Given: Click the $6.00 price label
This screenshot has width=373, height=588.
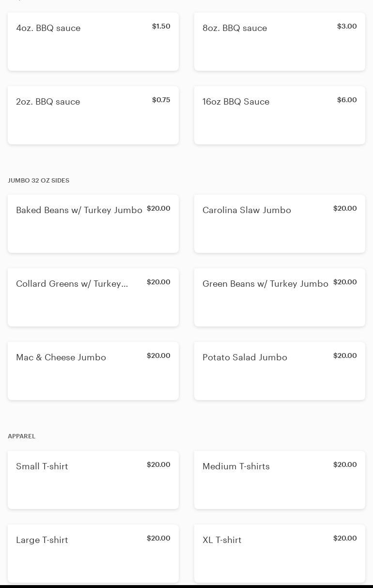Looking at the screenshot, I should pyautogui.click(x=347, y=100).
